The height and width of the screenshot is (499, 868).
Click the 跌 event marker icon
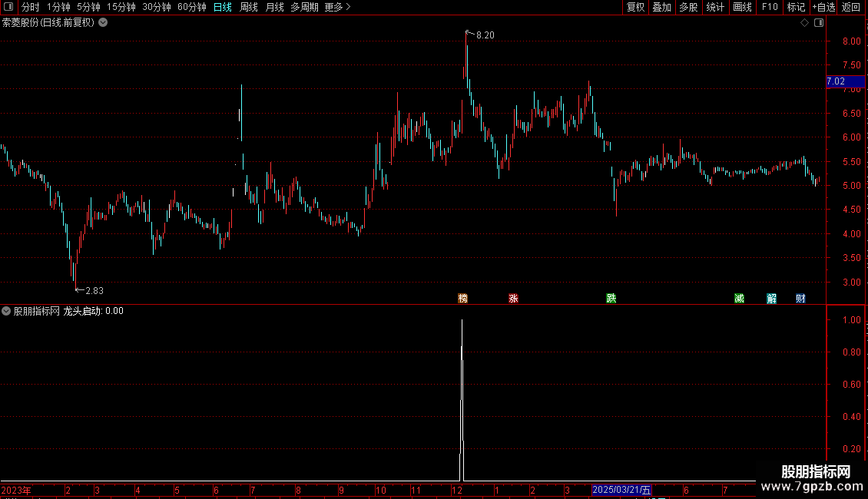click(611, 298)
